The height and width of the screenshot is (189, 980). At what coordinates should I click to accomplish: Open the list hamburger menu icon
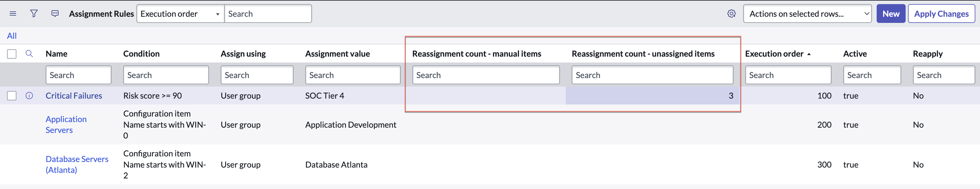[13, 14]
